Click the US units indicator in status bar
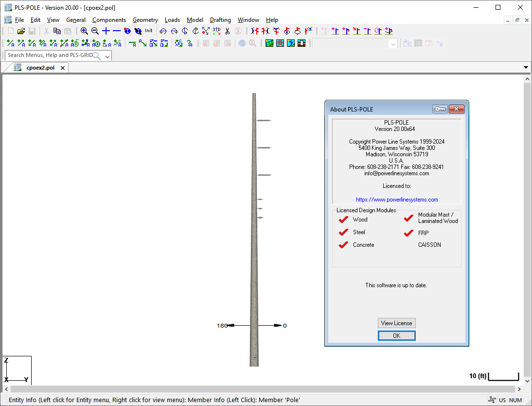532x406 pixels. 502,400
